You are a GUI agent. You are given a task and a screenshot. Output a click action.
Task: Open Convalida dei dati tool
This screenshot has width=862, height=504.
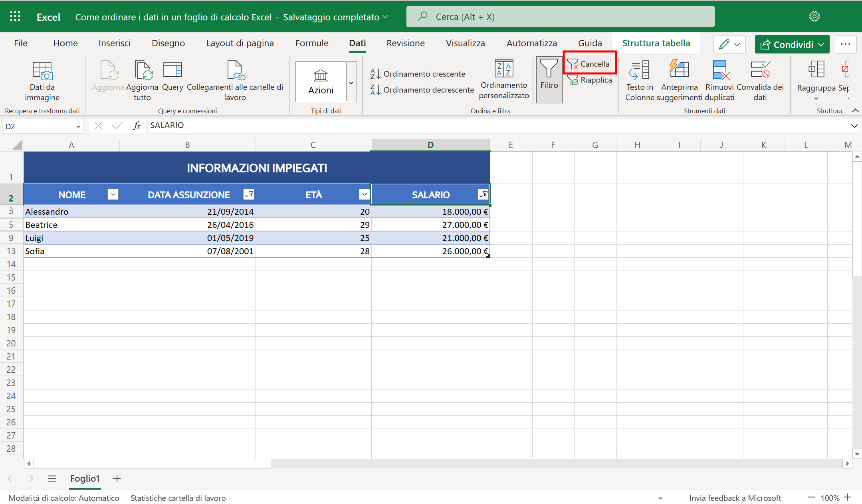pos(760,70)
